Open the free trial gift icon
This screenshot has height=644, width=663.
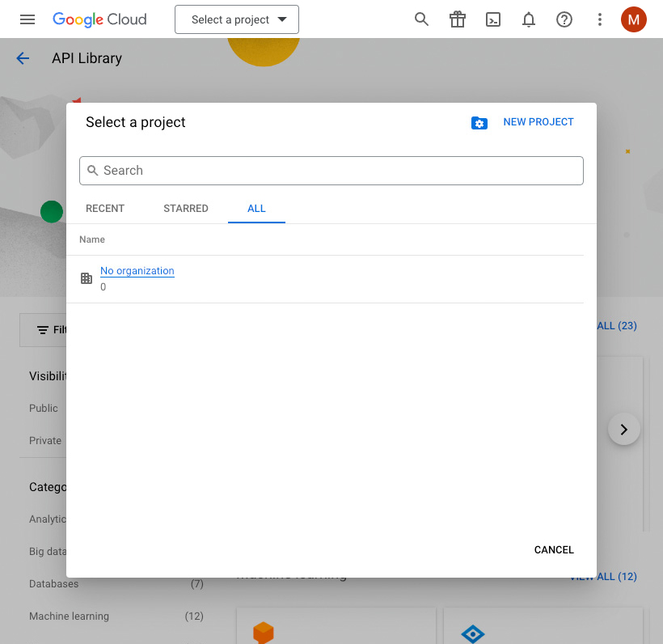tap(457, 19)
